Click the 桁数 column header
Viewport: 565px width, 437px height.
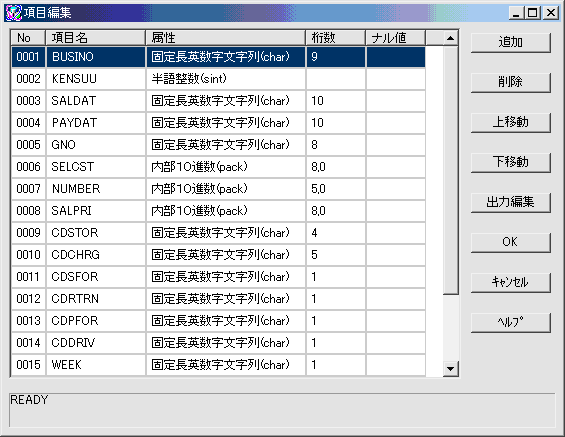pyautogui.click(x=335, y=38)
